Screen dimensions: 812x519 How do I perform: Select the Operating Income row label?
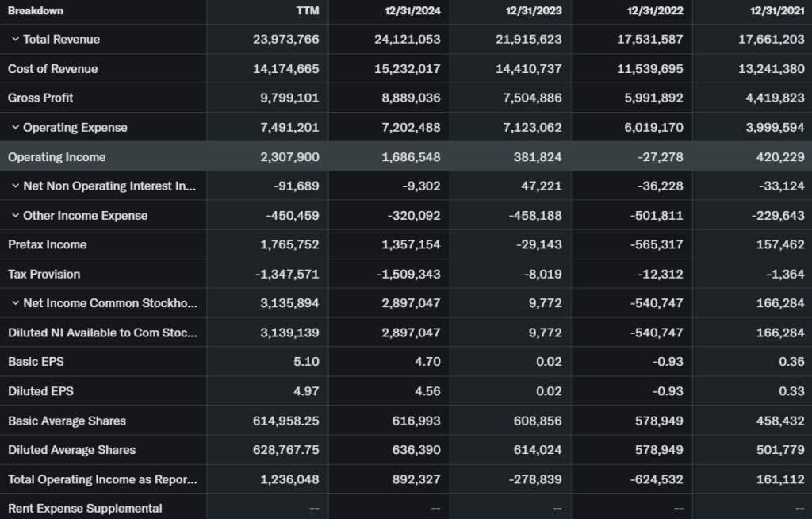pos(56,157)
